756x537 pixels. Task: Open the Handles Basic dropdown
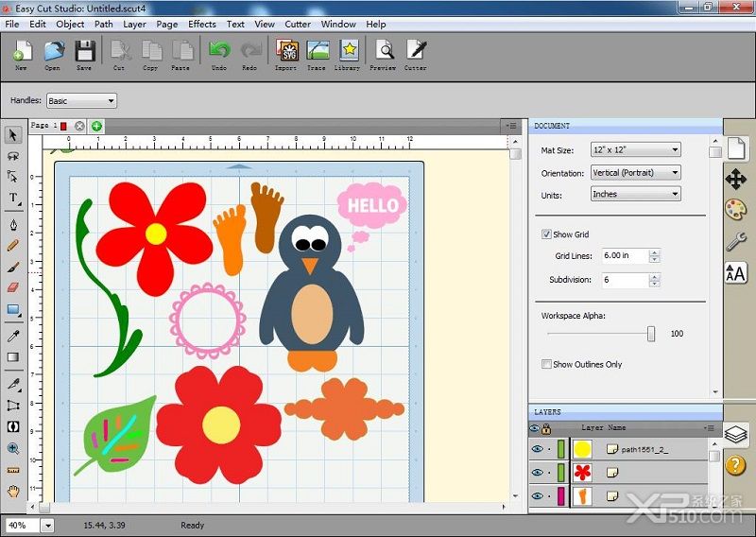point(81,101)
